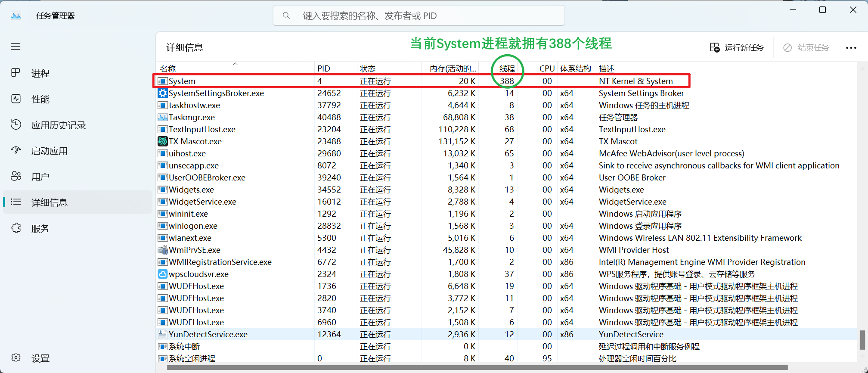Image resolution: width=868 pixels, height=373 pixels.
Task: Click the Settings (设置) gear icon
Action: pyautogui.click(x=16, y=357)
